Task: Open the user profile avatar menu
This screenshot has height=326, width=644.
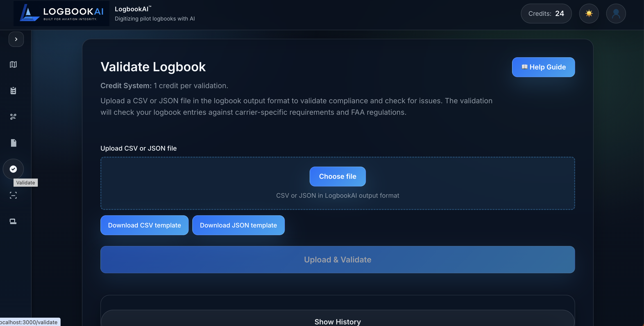Action: (616, 14)
